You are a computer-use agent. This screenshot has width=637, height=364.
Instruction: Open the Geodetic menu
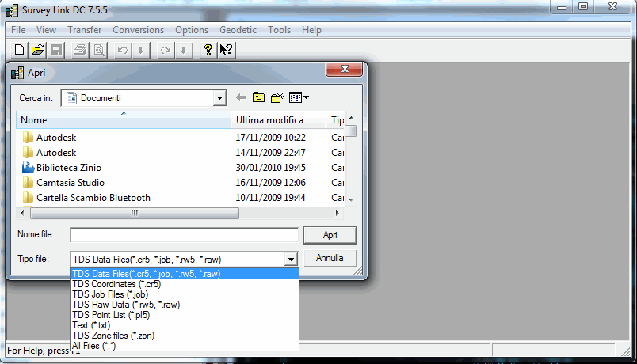point(238,30)
